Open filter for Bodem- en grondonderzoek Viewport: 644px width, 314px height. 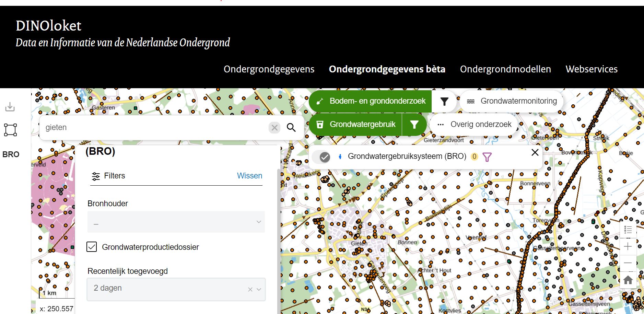click(x=444, y=101)
